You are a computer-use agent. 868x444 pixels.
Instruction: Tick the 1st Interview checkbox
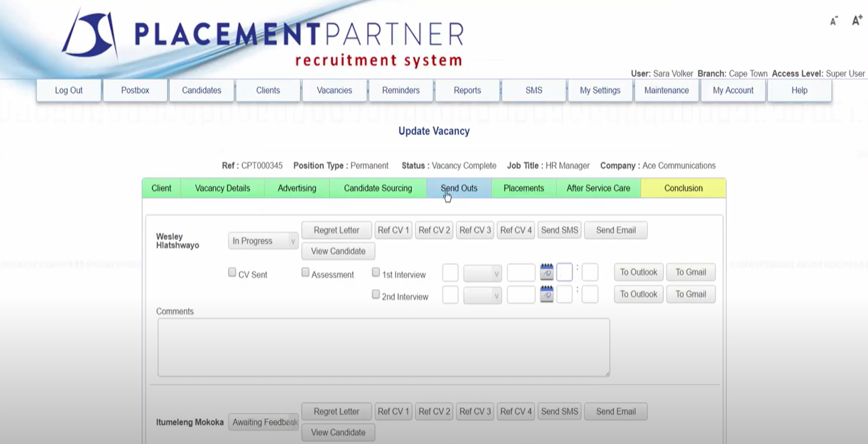click(376, 272)
